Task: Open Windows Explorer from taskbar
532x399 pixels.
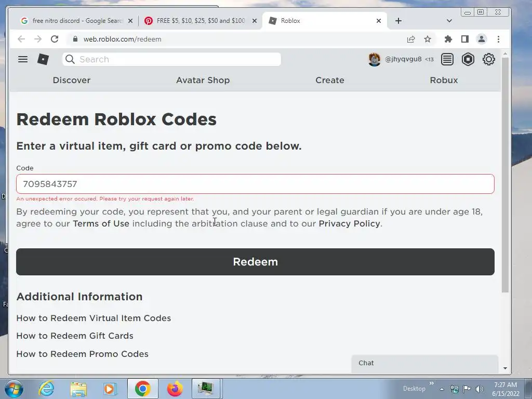Action: click(78, 389)
